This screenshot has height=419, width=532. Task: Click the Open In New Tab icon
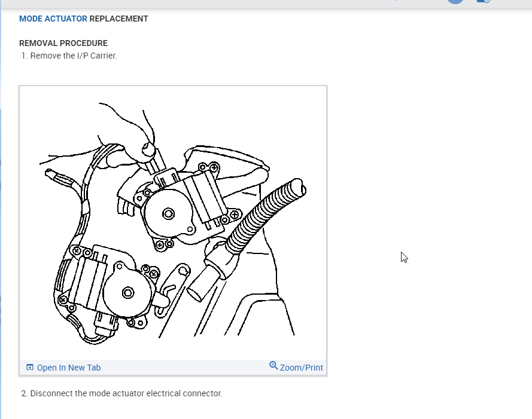[x=30, y=367]
